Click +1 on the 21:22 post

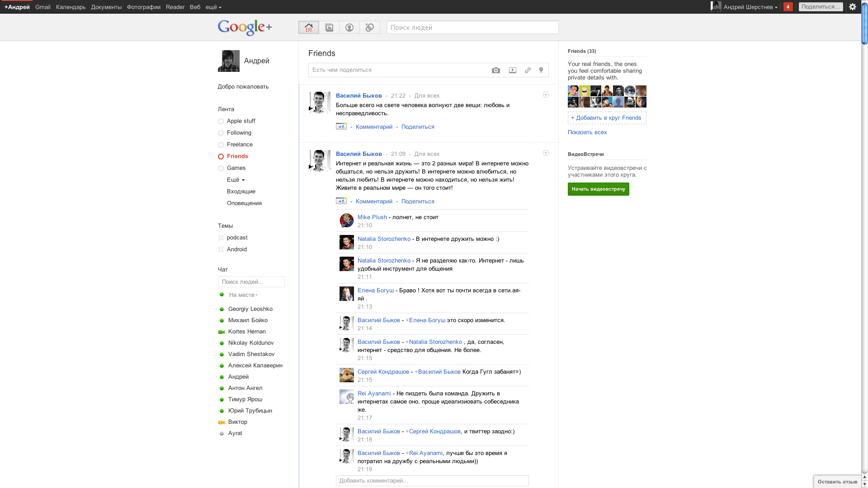pos(341,127)
